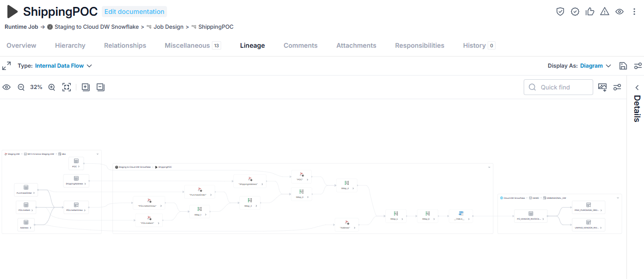Select the "POLineItem" job input node

[149, 220]
